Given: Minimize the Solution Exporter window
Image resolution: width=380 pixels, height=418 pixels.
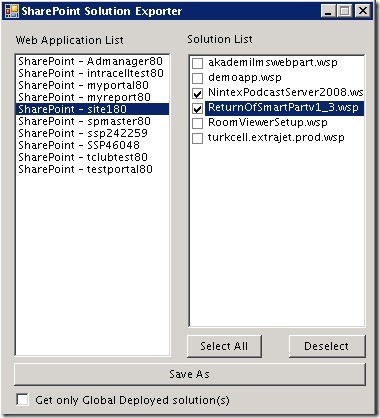Looking at the screenshot, I should click(328, 11).
